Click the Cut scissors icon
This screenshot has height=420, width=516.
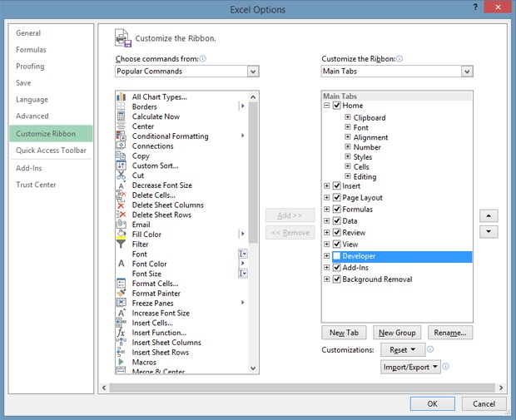pyautogui.click(x=122, y=175)
